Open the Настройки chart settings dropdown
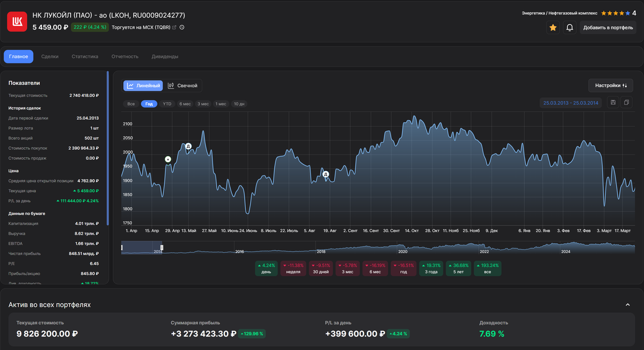Viewport: 644px width, 350px height. click(610, 85)
